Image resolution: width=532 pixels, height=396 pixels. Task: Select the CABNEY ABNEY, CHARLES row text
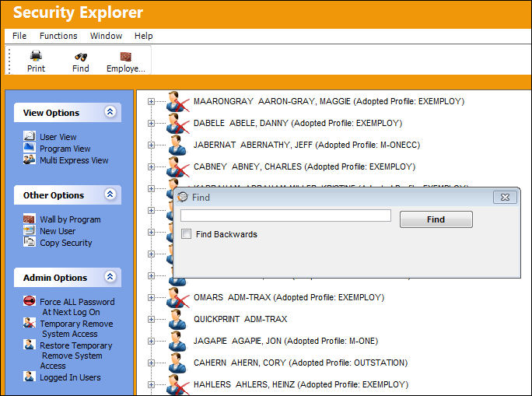pyautogui.click(x=304, y=166)
